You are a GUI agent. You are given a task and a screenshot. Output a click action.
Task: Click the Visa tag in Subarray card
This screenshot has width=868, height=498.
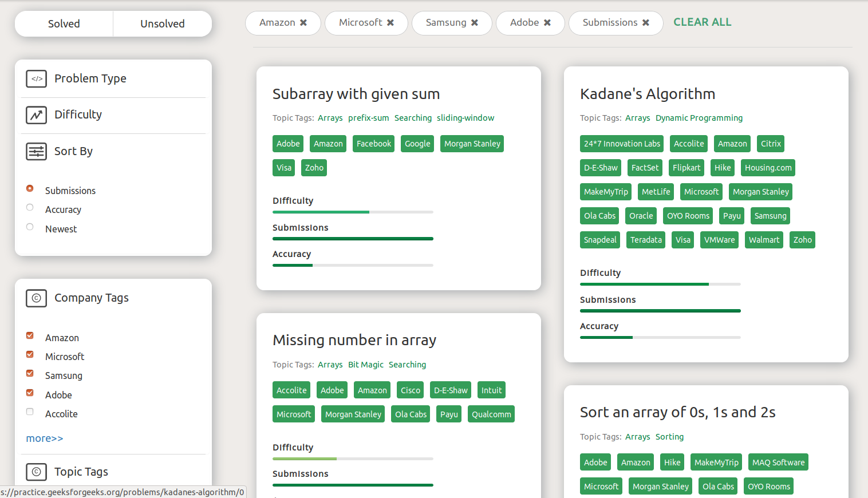tap(284, 168)
